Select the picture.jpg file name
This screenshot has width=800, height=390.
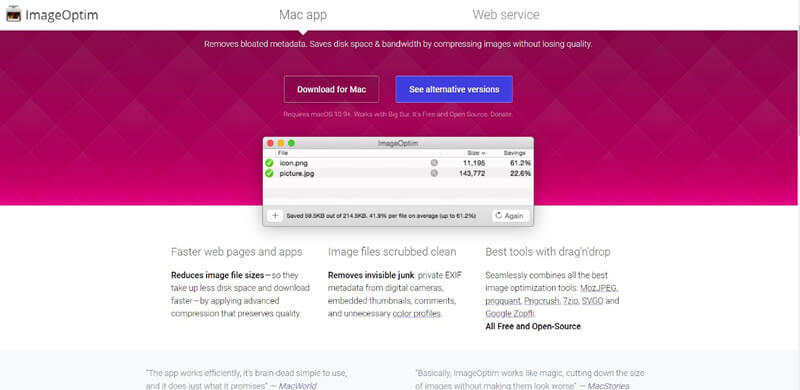point(297,174)
